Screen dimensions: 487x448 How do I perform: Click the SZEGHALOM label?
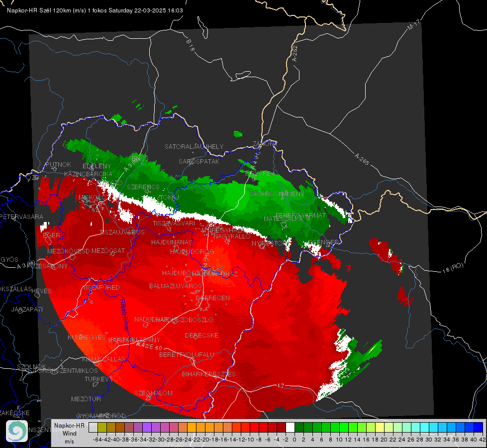pyautogui.click(x=153, y=393)
